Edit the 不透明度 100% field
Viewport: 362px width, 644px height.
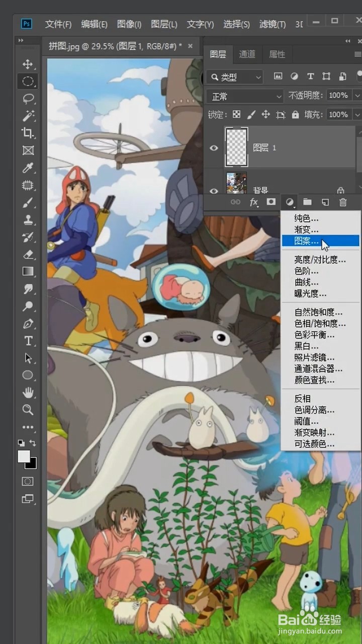coord(338,96)
